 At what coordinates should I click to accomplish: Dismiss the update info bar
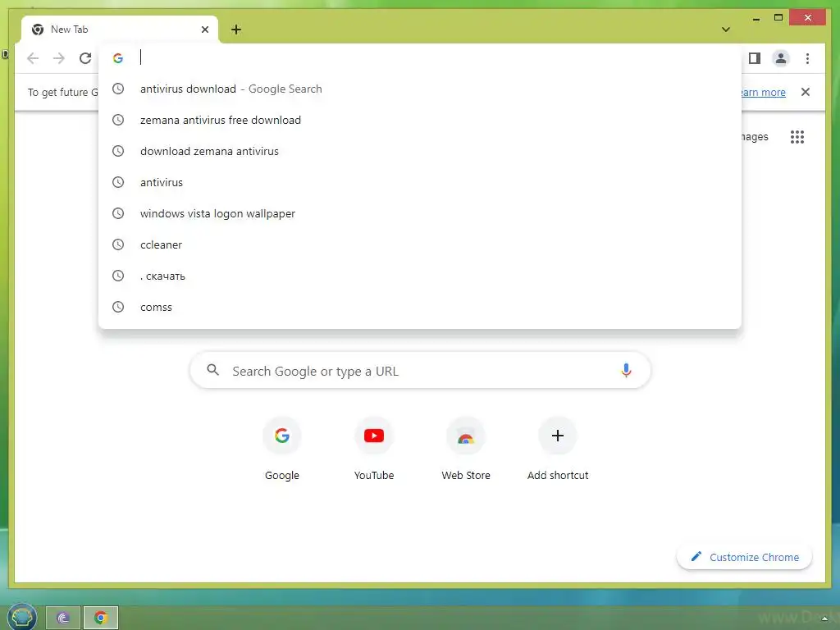coord(806,92)
